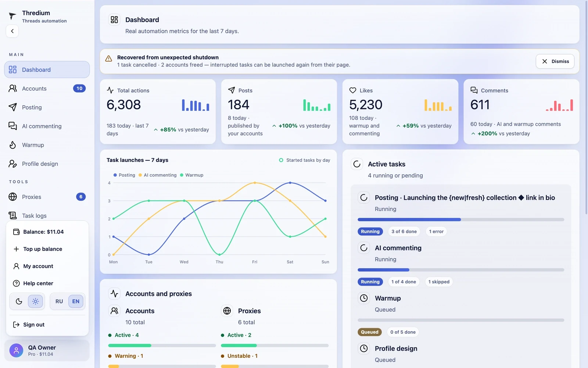Click the 1 error badge

(x=436, y=231)
